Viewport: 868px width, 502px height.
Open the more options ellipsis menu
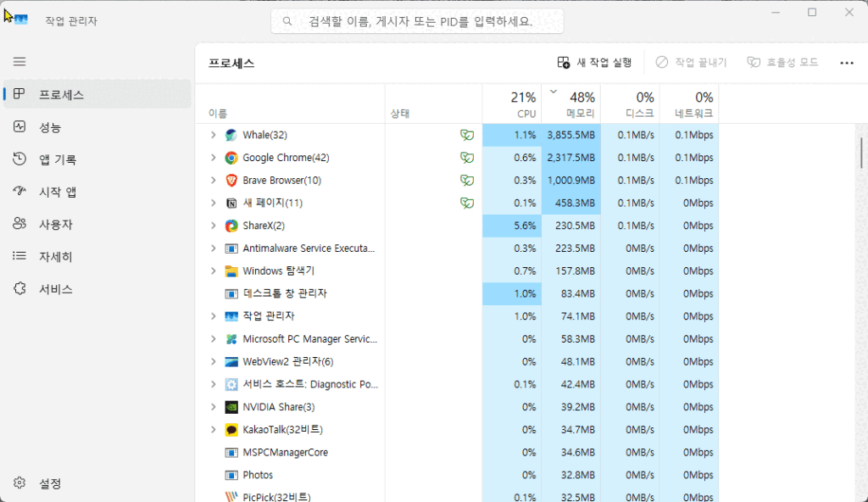(847, 63)
